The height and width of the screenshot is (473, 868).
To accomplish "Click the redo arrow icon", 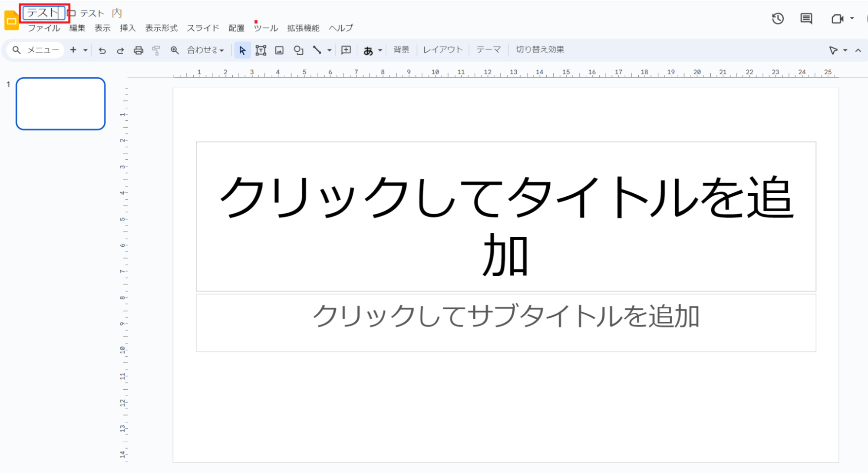I will tap(120, 50).
